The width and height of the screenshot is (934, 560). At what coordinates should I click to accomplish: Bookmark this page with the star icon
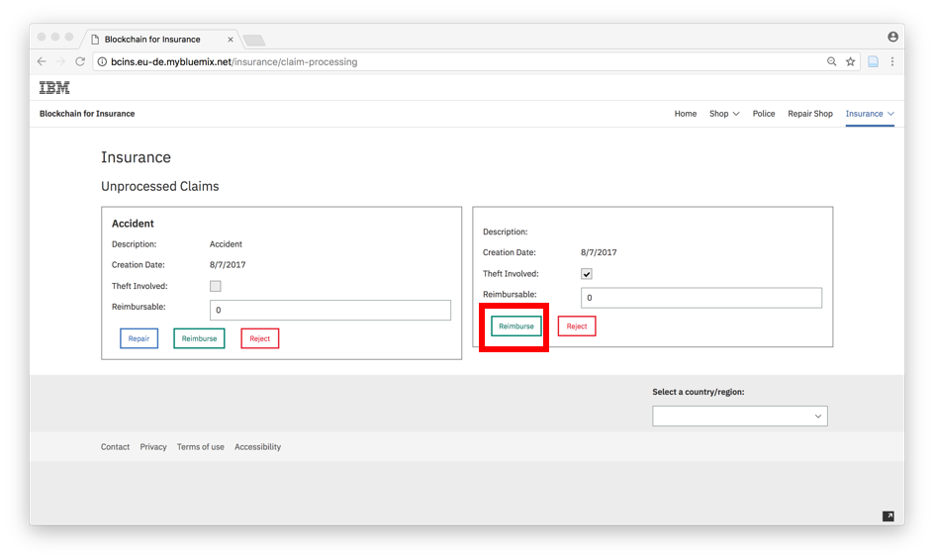(x=851, y=61)
